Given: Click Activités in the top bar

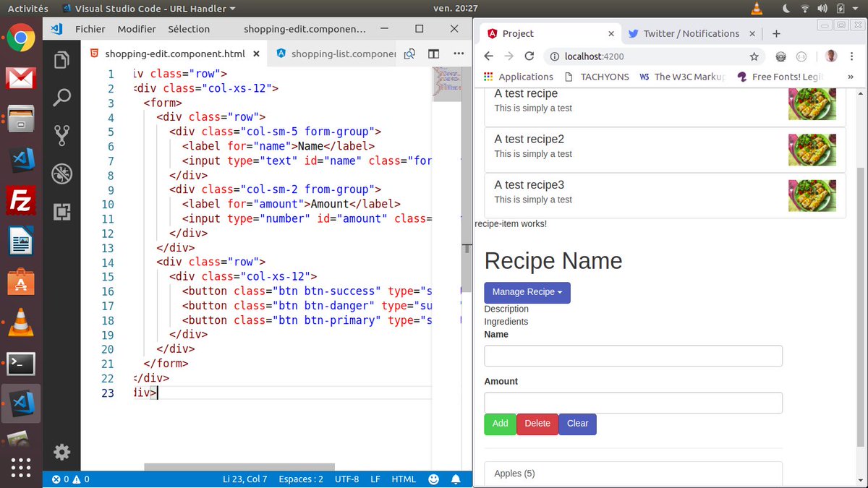Looking at the screenshot, I should click(x=27, y=9).
